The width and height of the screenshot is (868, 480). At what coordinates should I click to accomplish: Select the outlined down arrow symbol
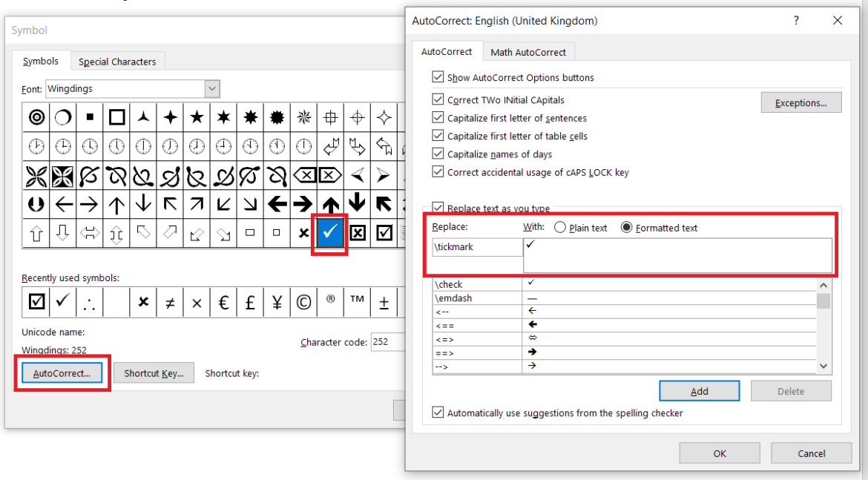(x=63, y=233)
